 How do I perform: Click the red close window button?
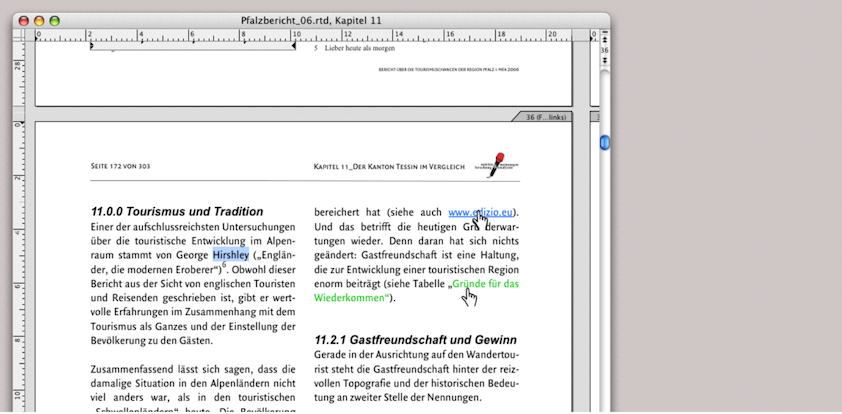tap(25, 20)
